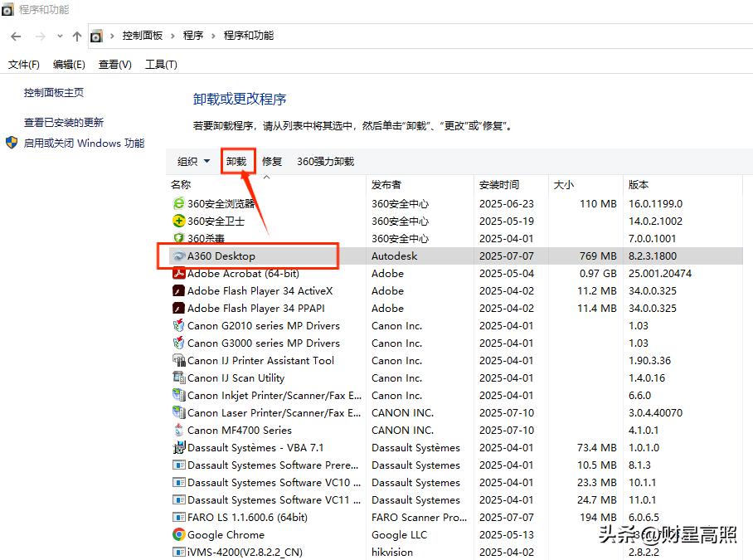Screen dimensions: 753x560
Task: Select the 360安全卫士 icon in list
Action: 178,221
